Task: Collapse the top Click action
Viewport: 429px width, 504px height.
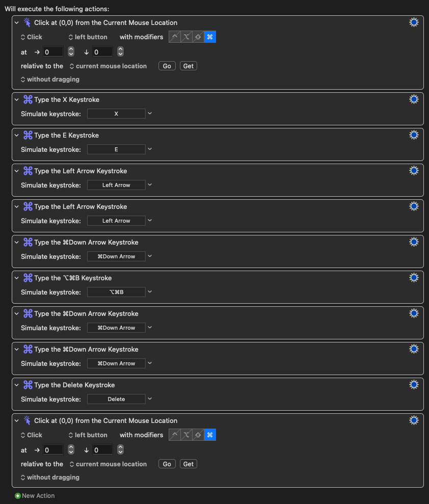Action: tap(17, 23)
